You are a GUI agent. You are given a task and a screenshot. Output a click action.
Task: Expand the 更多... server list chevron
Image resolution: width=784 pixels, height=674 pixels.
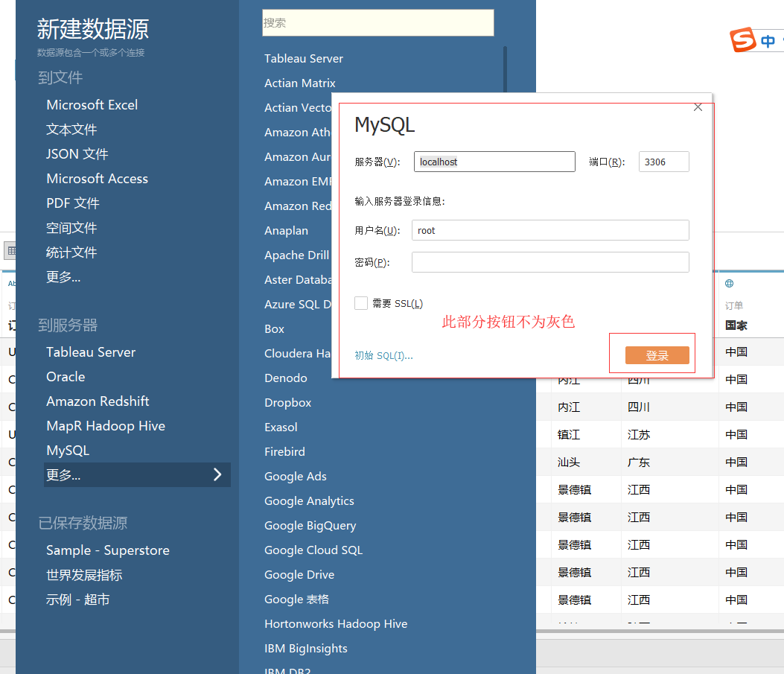[x=217, y=474]
